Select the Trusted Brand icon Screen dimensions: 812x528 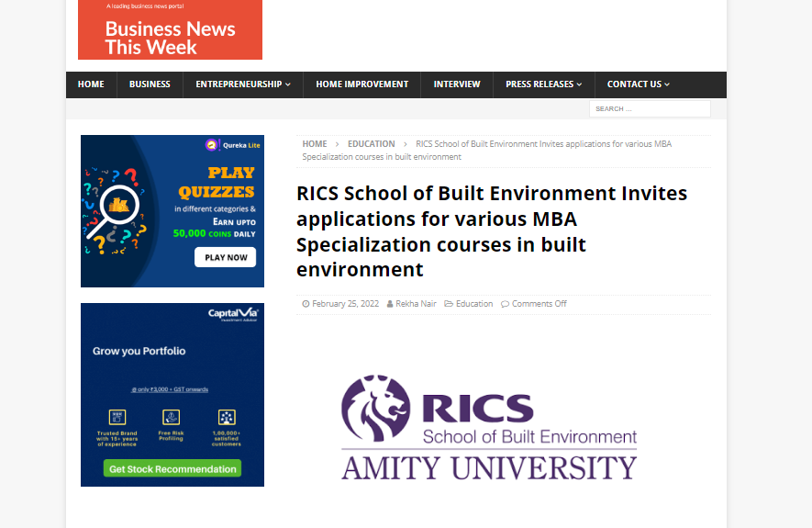pyautogui.click(x=117, y=417)
